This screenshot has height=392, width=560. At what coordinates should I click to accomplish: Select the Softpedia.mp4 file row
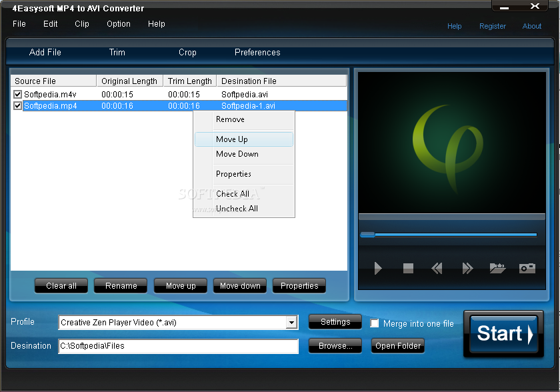coord(179,106)
